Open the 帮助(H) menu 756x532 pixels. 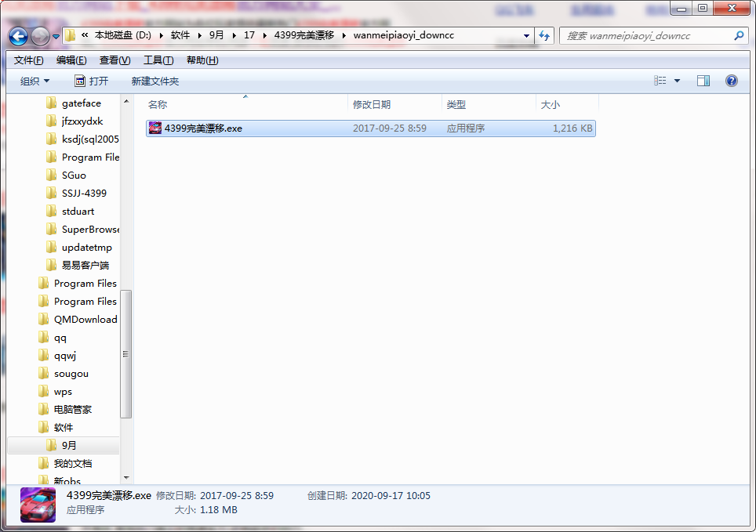coord(202,60)
